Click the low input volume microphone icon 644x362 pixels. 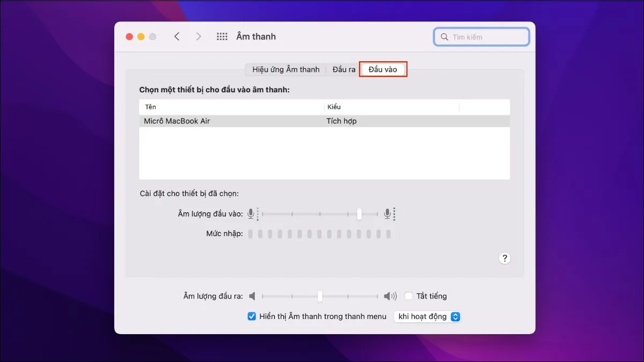(251, 214)
